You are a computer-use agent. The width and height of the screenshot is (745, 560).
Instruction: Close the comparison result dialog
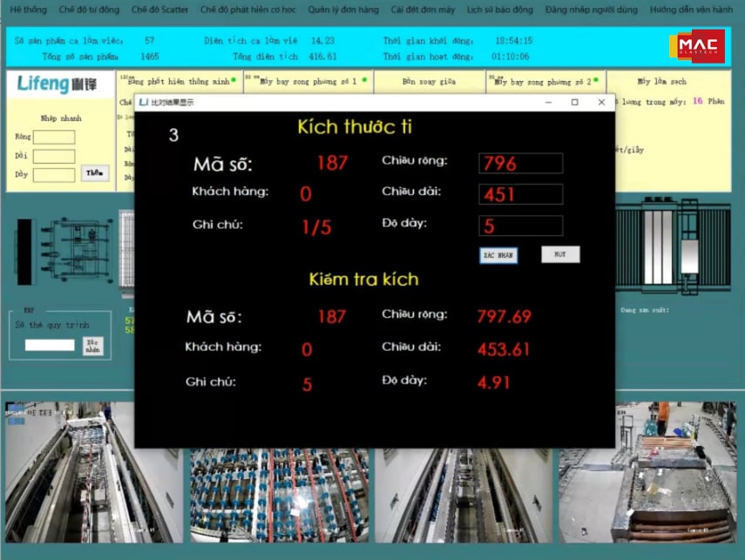[601, 102]
